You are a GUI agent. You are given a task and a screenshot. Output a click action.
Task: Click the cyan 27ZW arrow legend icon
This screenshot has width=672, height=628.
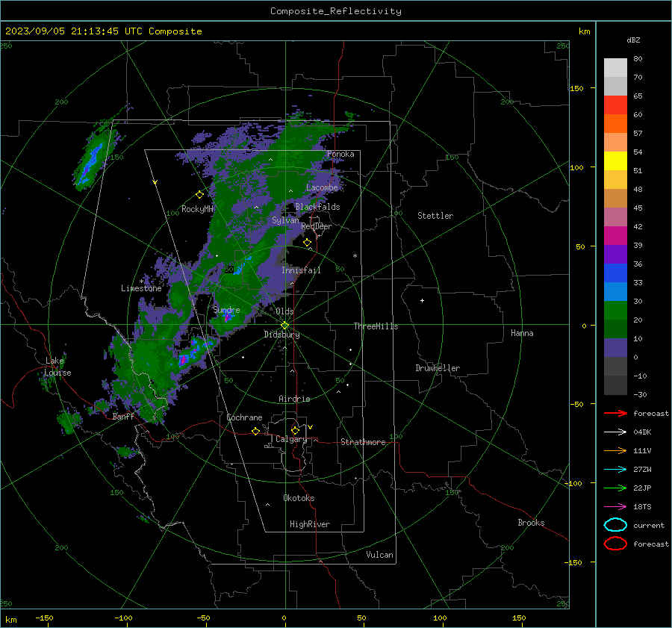tap(615, 470)
